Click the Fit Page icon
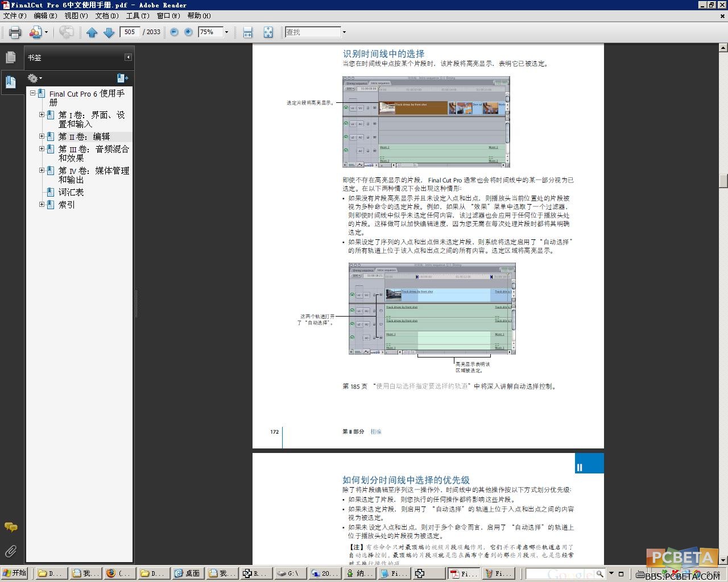The height and width of the screenshot is (582, 728). coord(268,32)
